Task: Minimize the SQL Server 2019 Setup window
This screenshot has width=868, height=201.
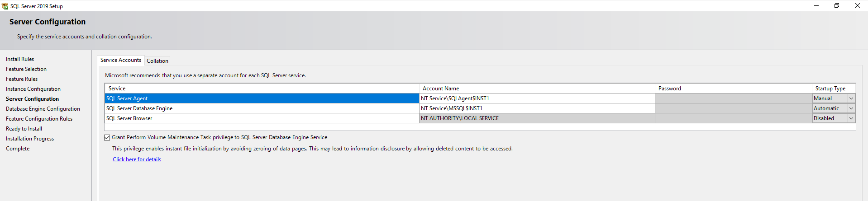Action: pos(816,5)
